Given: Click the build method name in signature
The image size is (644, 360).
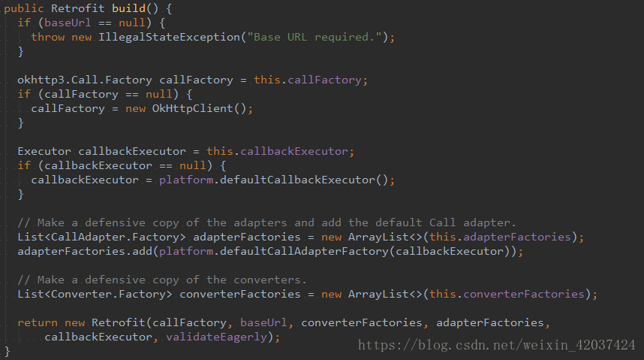Looking at the screenshot, I should point(128,8).
